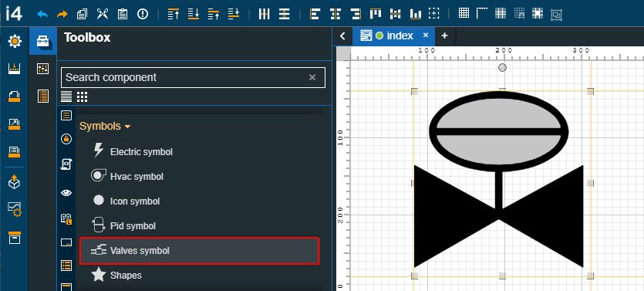Click the script scroll category icon
The height and width of the screenshot is (291, 644).
66,164
